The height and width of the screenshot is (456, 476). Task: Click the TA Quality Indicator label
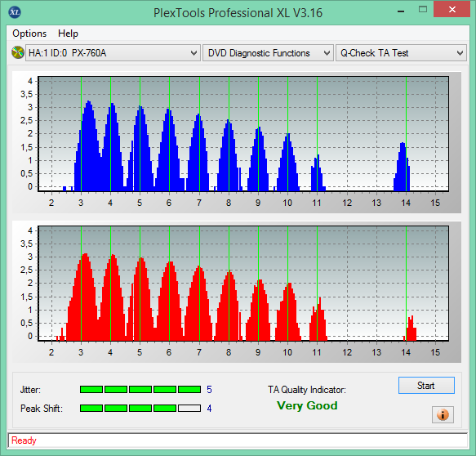point(307,390)
